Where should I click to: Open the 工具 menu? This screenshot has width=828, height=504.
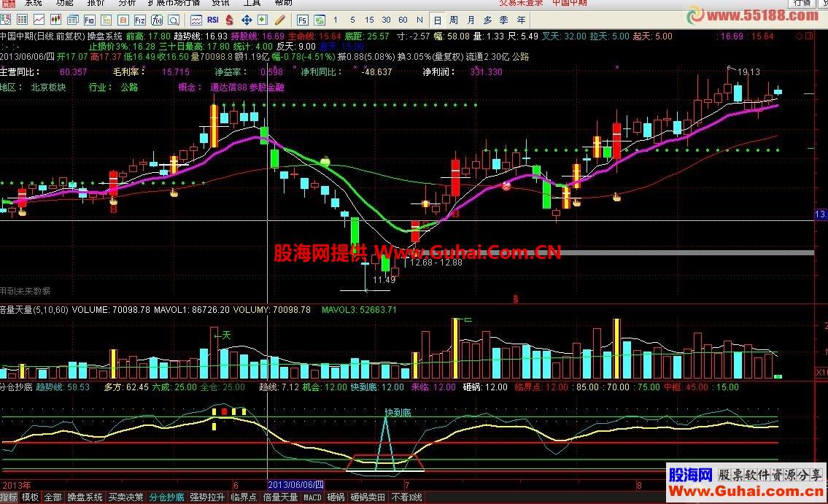(252, 3)
